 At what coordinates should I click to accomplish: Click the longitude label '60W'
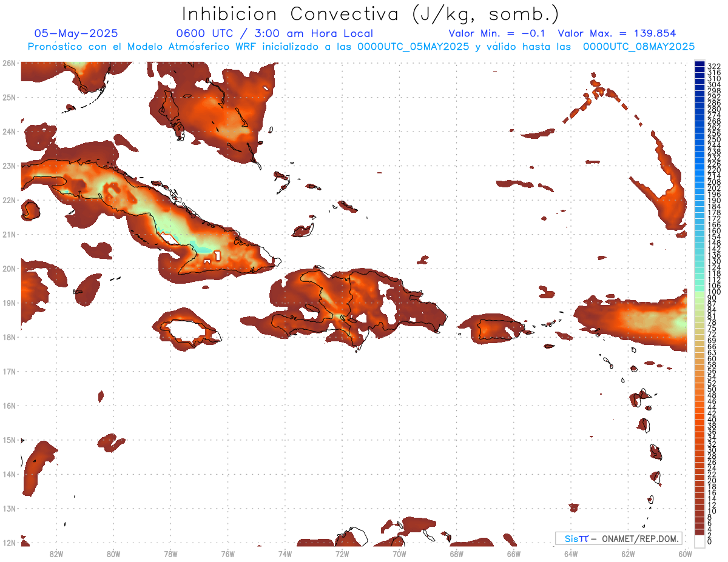coord(685,554)
